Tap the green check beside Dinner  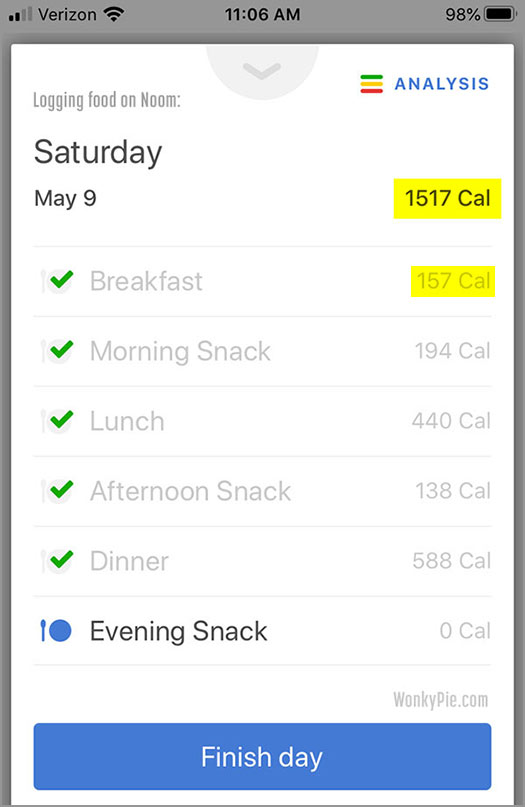(x=61, y=559)
